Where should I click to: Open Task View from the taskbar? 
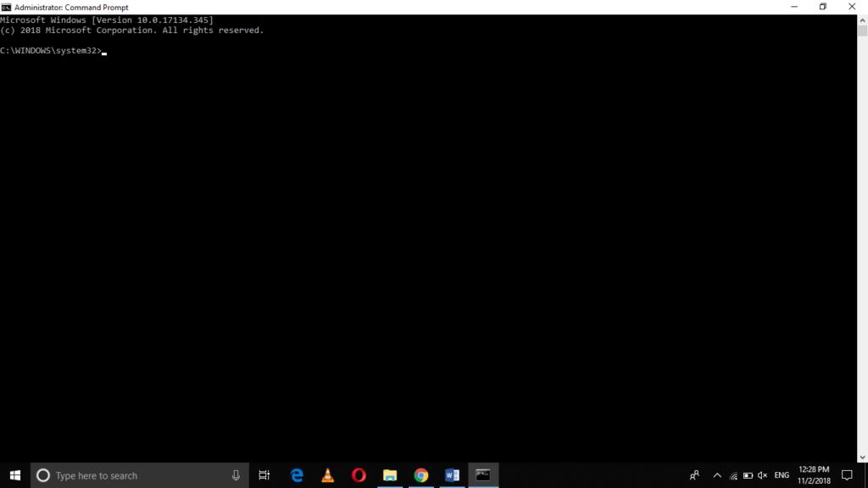(264, 475)
